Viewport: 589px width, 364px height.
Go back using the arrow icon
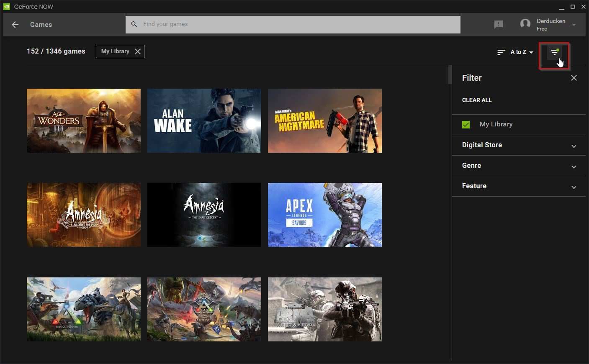point(15,25)
